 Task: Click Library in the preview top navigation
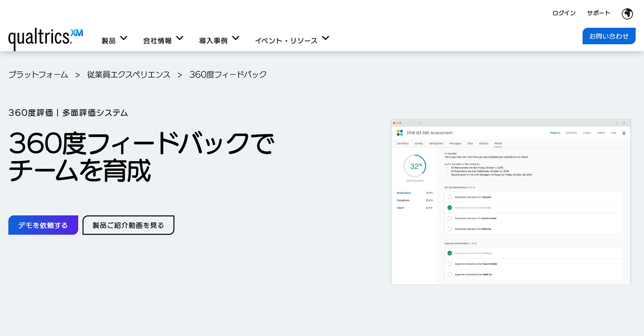[x=587, y=133]
